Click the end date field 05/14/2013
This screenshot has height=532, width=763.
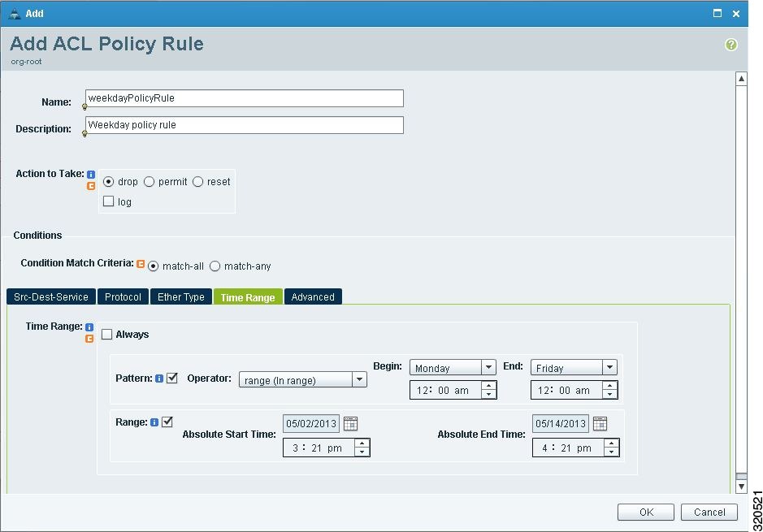560,423
